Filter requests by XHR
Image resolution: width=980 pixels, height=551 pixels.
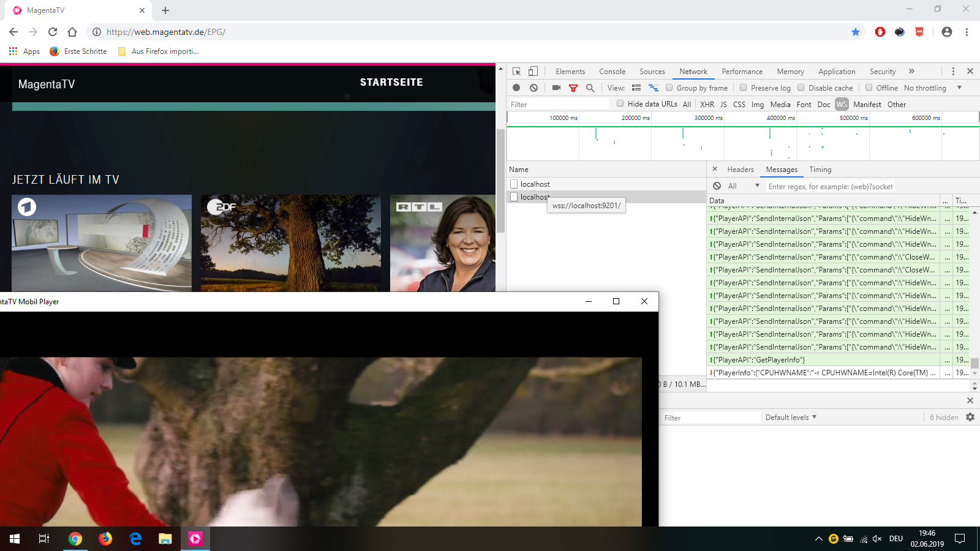[707, 104]
